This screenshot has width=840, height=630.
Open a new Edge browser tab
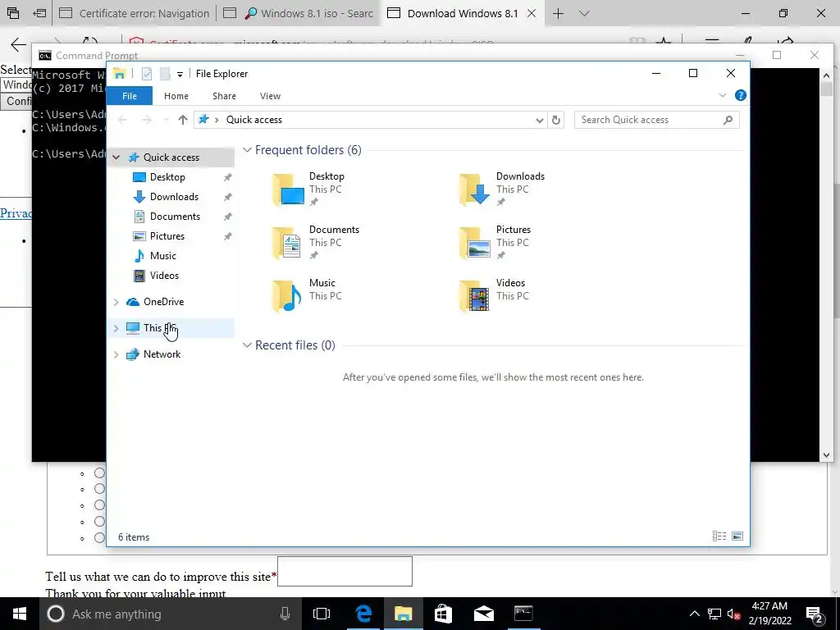point(558,13)
